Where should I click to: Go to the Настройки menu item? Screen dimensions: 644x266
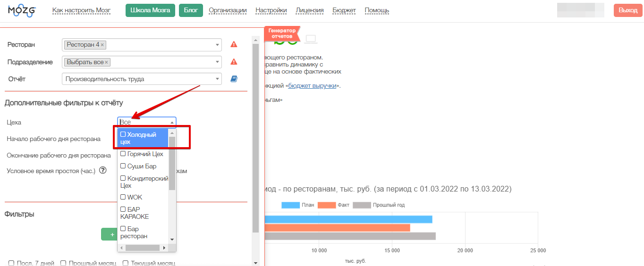click(271, 10)
